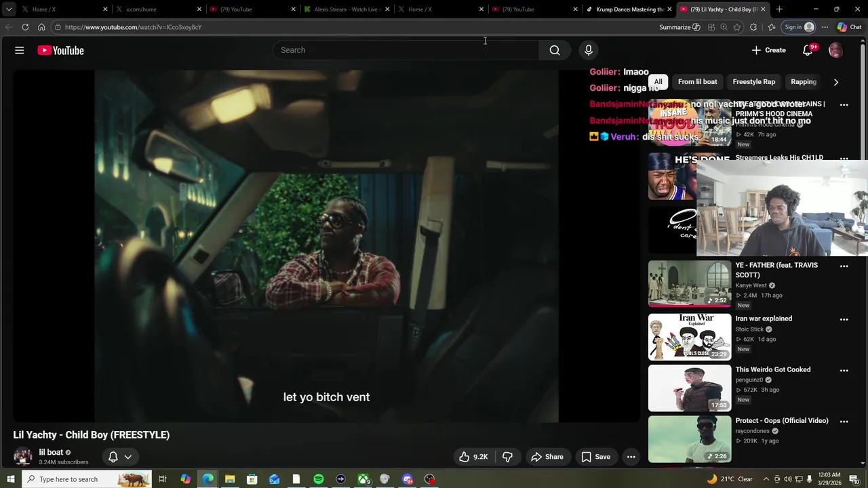Click the browser back arrow
Viewport: 868px width, 488px height.
tap(8, 27)
